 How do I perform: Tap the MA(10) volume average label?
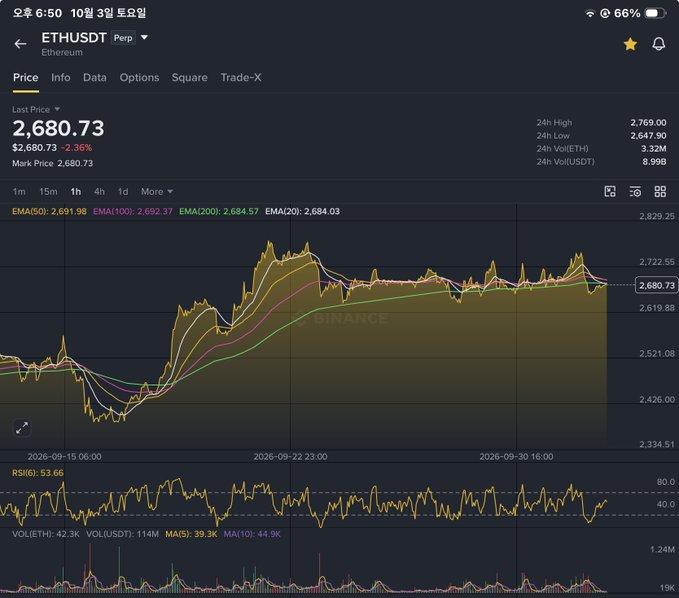click(x=252, y=534)
